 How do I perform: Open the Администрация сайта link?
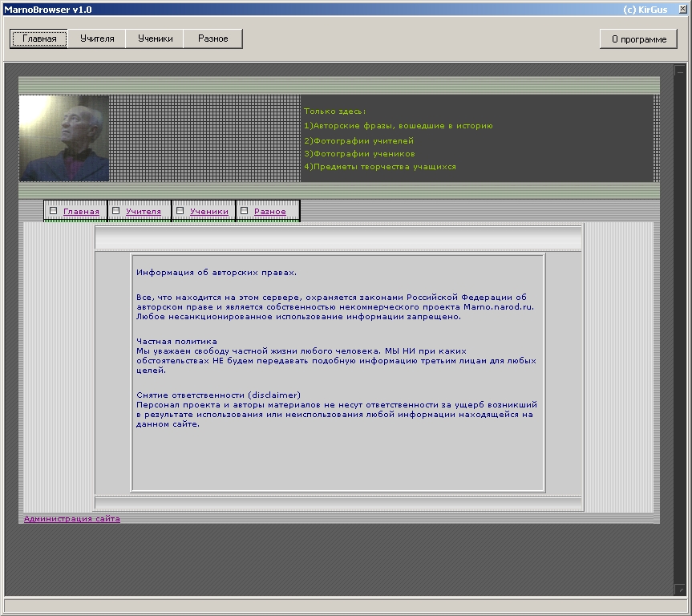[x=72, y=519]
